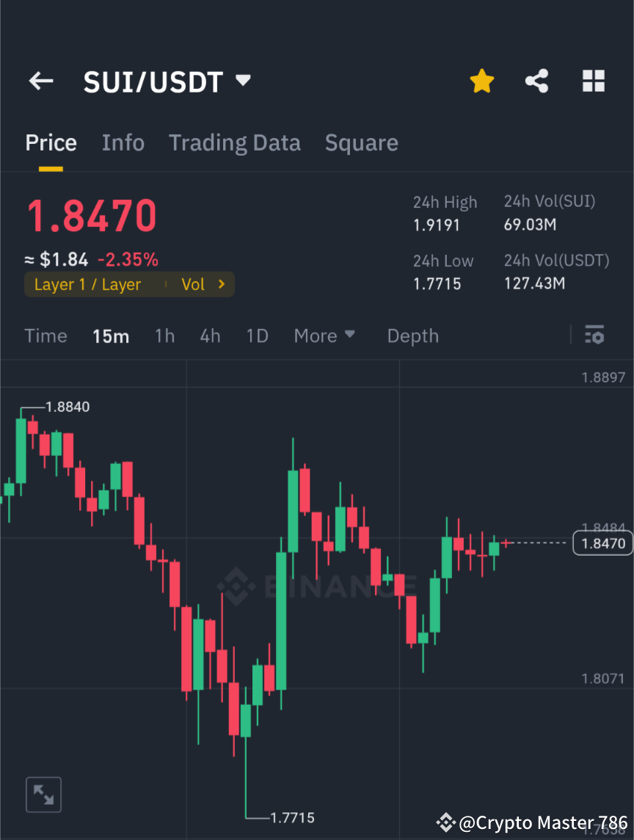Screen dimensions: 634x840
Task: Tap the Layer 1 / Layer tag
Action: tap(88, 284)
